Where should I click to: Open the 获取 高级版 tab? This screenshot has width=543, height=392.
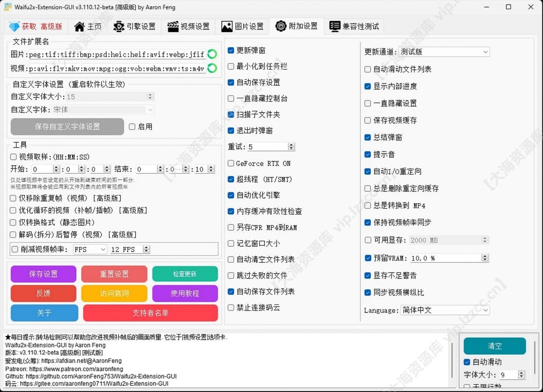[x=36, y=26]
